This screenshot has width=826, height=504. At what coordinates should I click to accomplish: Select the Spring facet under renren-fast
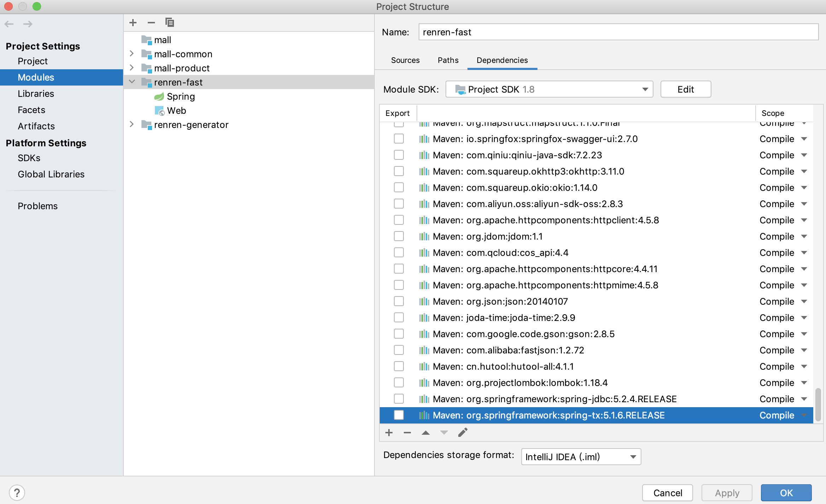181,96
